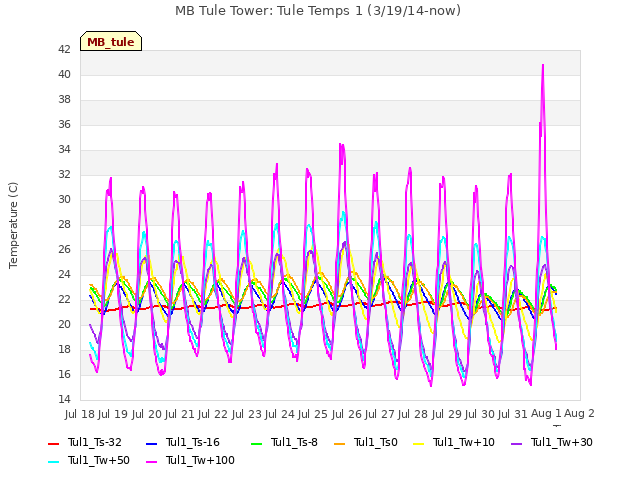Click the Aug 2 x-axis date label

[579, 414]
